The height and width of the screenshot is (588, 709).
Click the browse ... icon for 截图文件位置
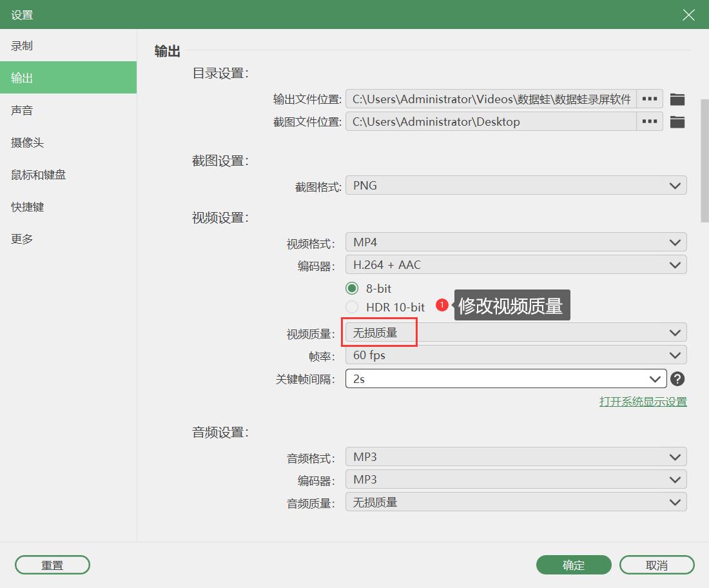point(649,121)
